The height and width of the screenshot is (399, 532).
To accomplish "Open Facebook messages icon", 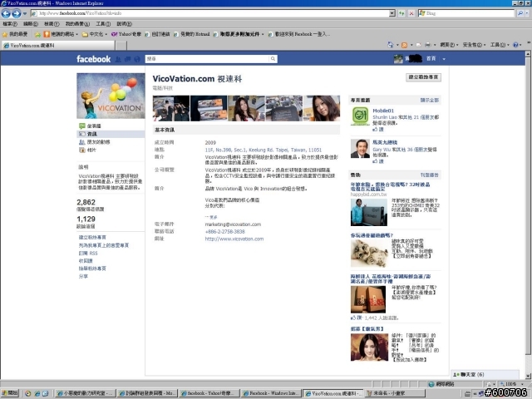I will [127, 59].
